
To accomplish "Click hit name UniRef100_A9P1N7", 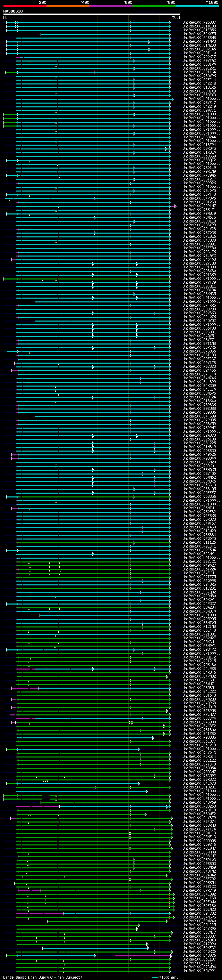I will (x=199, y=206).
